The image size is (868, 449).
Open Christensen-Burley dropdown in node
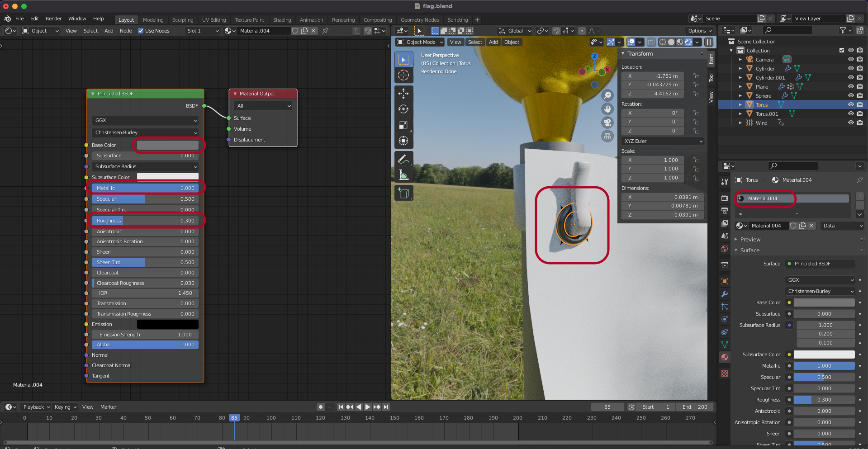[145, 132]
